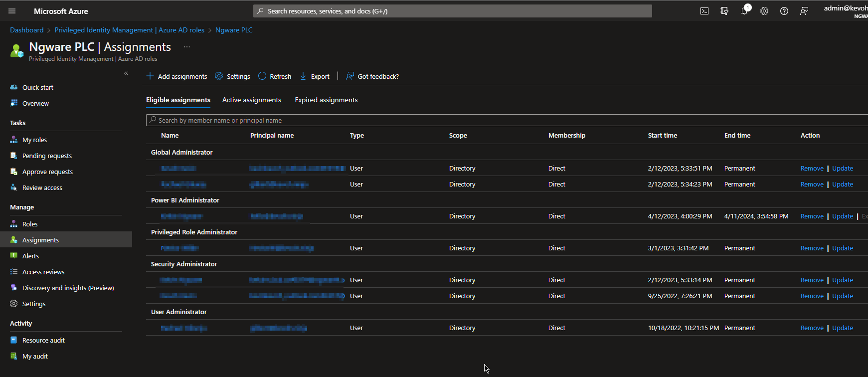Click Add assignments button

click(x=176, y=76)
